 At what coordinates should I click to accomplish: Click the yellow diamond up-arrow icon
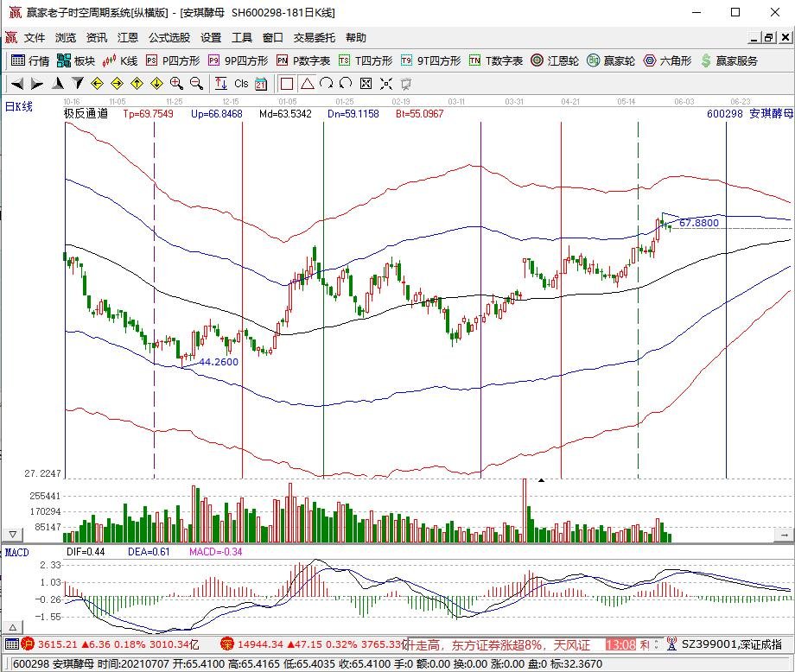point(137,83)
